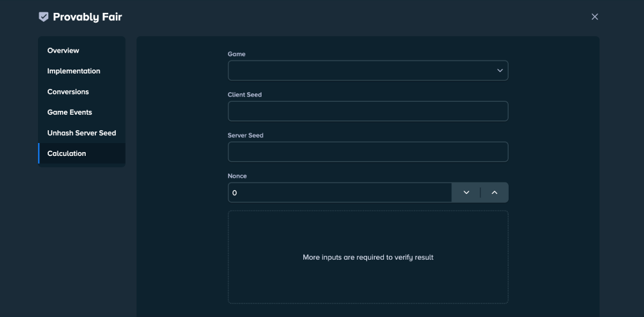Click the Nonce label
The width and height of the screenshot is (644, 317).
[x=237, y=176]
